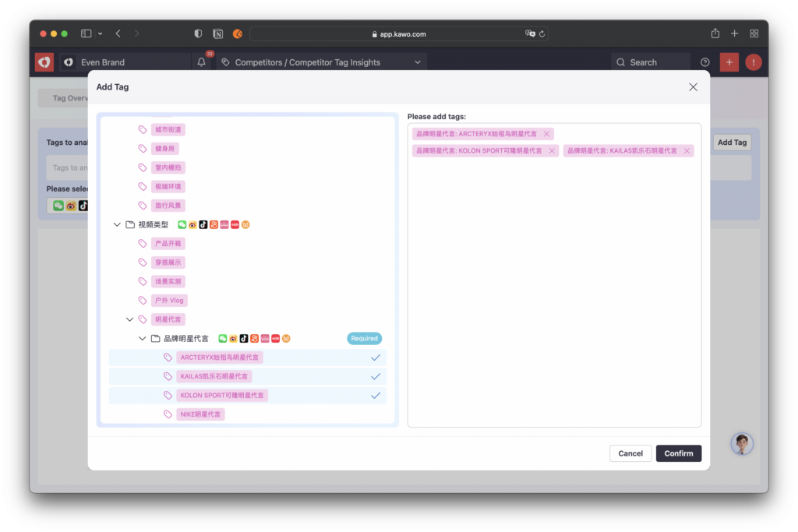The image size is (798, 532).
Task: Collapse the 明星代言 tag node
Action: 129,319
